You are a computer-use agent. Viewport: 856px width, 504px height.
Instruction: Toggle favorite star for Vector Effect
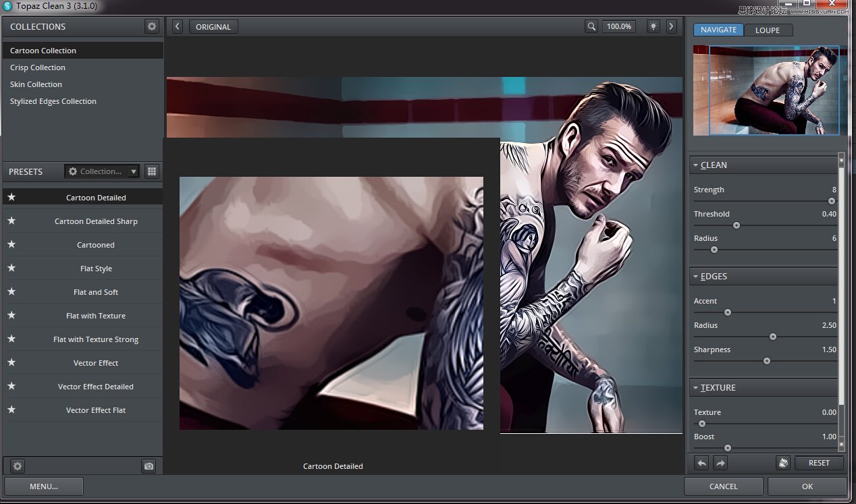pos(11,363)
